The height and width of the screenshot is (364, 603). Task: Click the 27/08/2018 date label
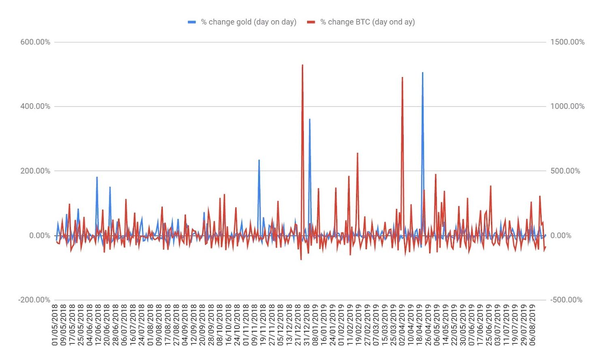pos(176,326)
